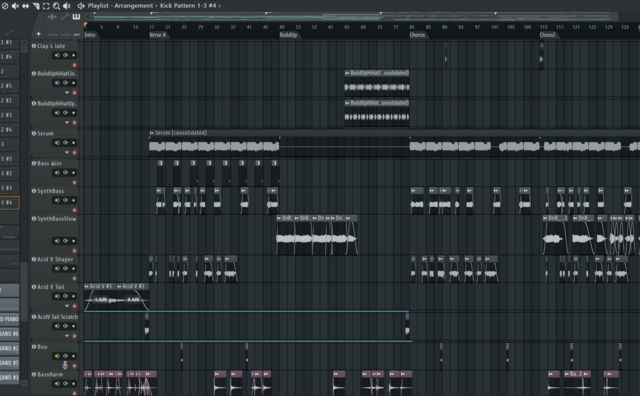Expand the AcidV Tail Scratch dropdown arrow
Image resolution: width=640 pixels, height=396 pixels.
[67, 336]
